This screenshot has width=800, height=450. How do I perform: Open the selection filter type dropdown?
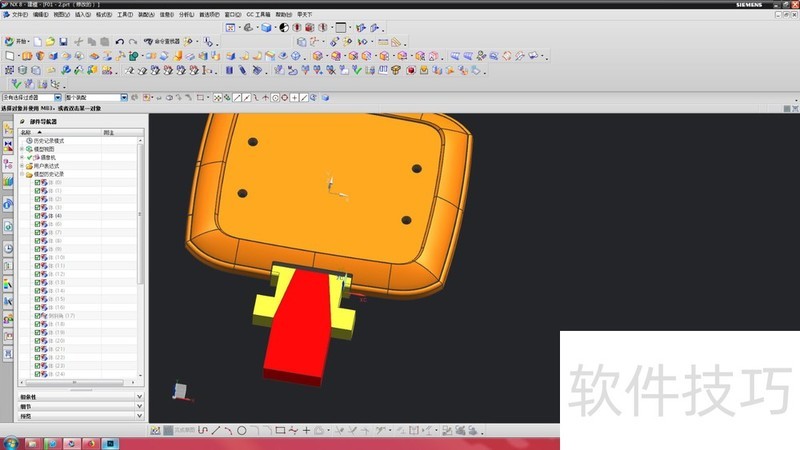click(58, 97)
